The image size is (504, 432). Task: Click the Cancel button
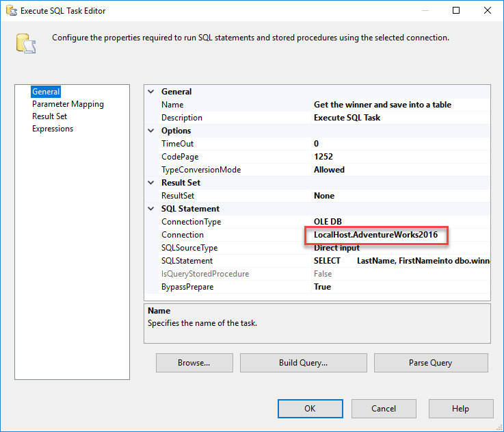[384, 409]
